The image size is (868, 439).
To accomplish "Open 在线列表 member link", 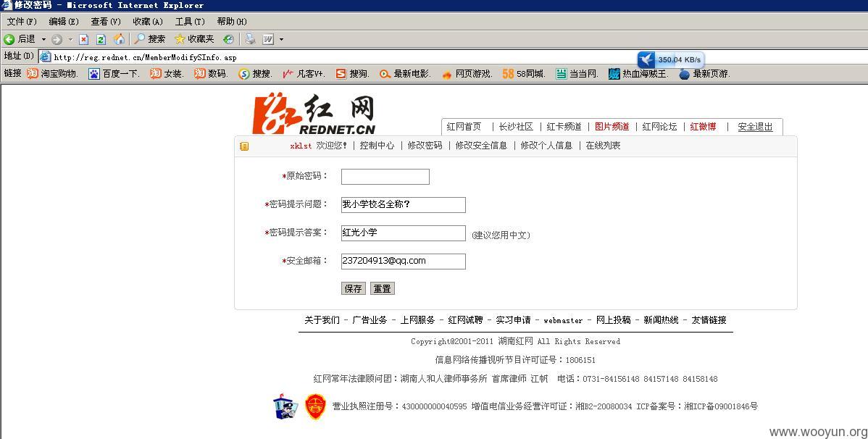I will [603, 146].
